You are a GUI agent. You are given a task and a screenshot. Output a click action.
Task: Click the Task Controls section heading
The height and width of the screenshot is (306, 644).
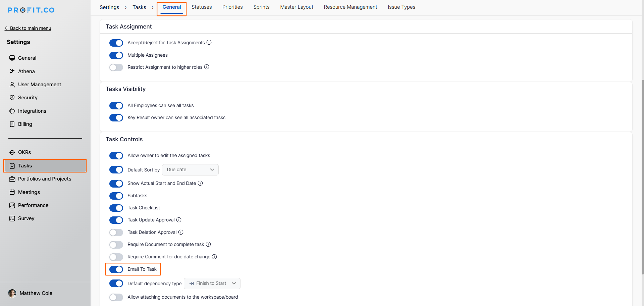(x=124, y=139)
